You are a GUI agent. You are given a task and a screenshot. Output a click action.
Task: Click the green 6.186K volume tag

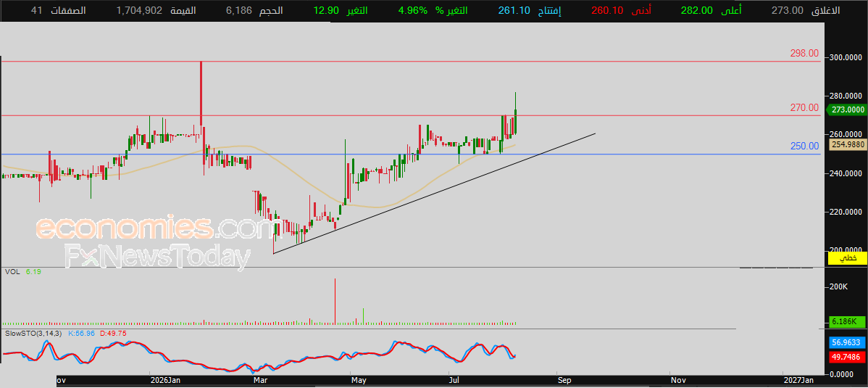click(x=847, y=321)
